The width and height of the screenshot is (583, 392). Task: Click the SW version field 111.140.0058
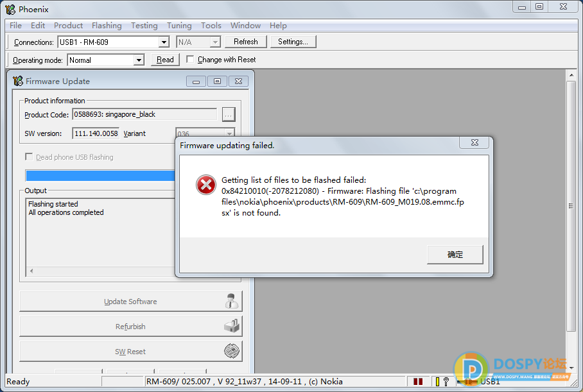96,133
